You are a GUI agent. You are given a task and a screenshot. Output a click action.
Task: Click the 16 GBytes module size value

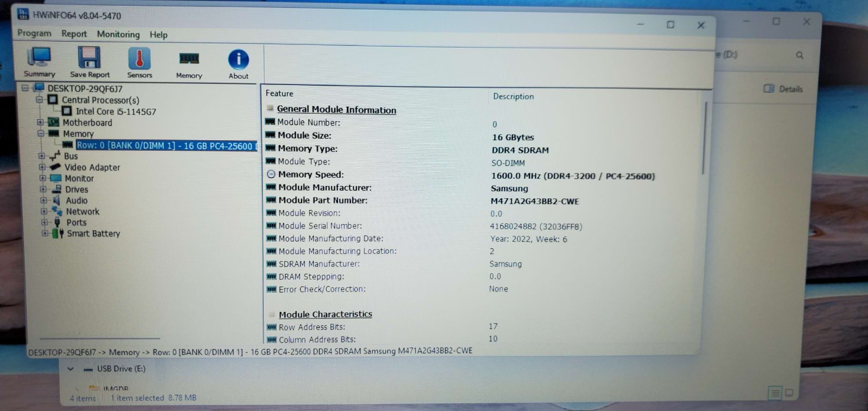click(513, 137)
